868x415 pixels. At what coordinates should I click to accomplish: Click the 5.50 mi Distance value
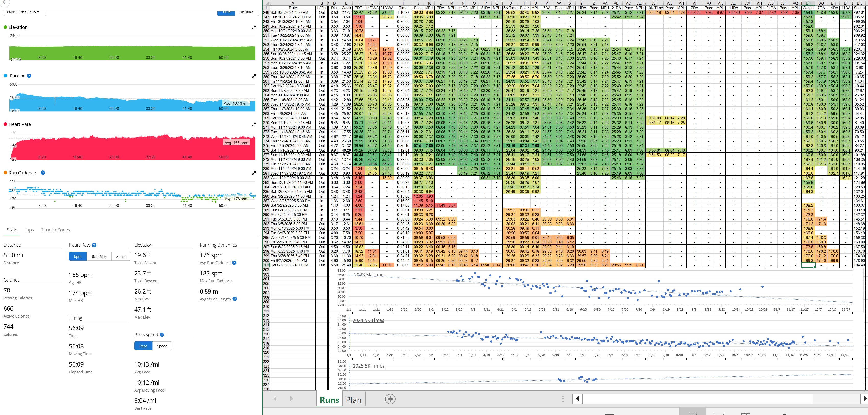[14, 255]
